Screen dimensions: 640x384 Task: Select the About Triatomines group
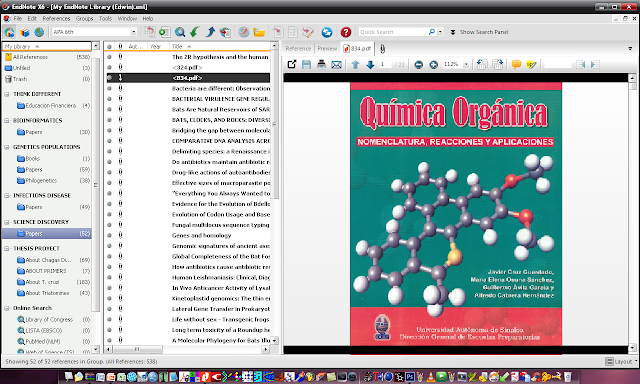(47, 293)
